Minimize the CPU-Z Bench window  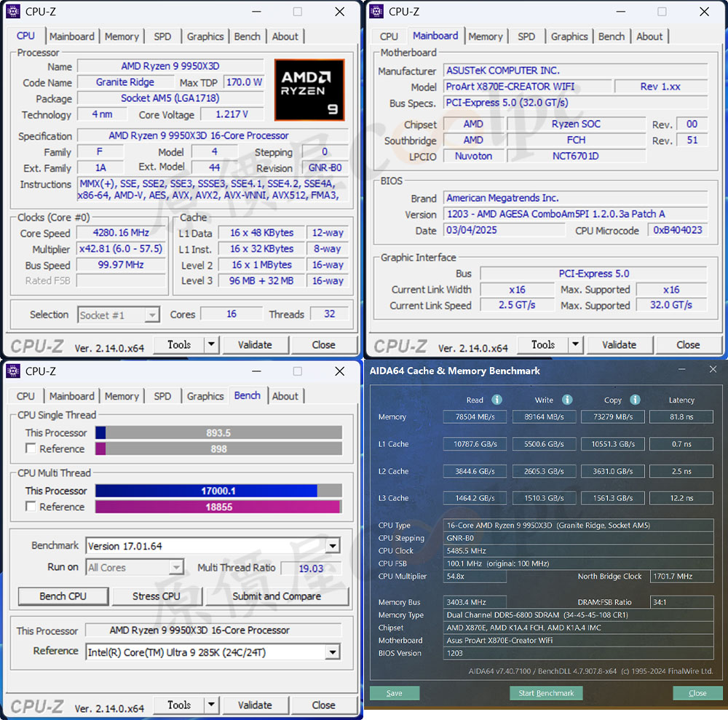pyautogui.click(x=256, y=371)
